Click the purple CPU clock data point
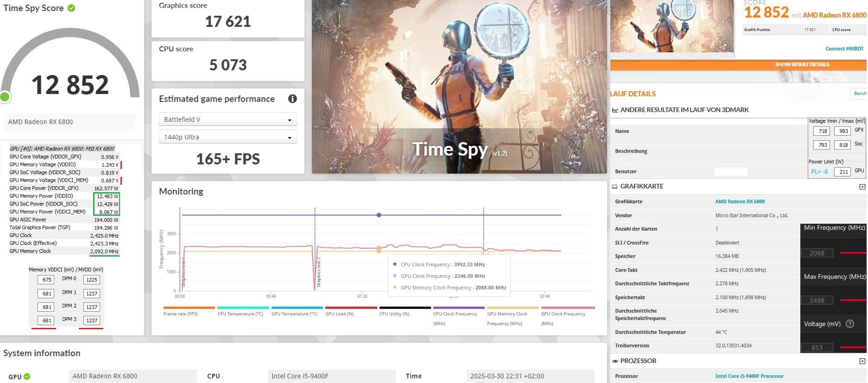868x383 pixels. 379,215
